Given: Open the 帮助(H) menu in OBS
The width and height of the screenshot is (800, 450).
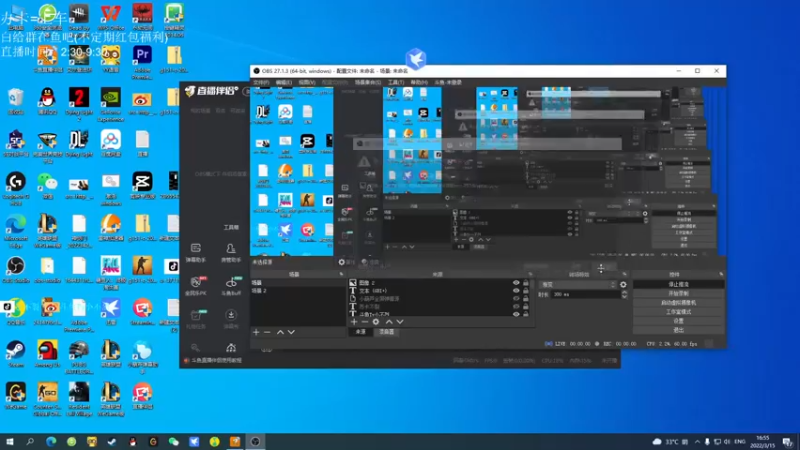Looking at the screenshot, I should click(419, 82).
